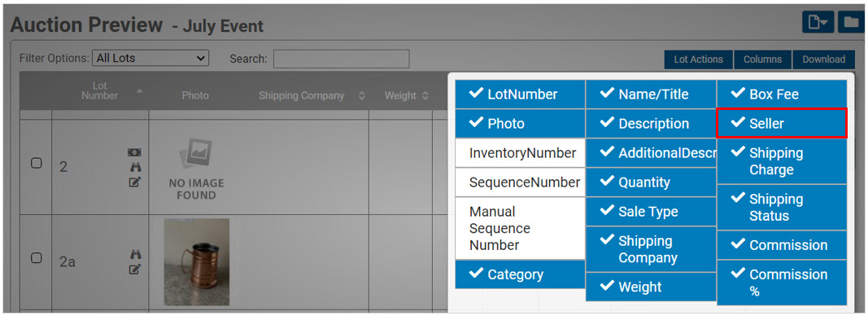Screen dimensions: 868x316
Task: Enable the SequenceNumber column
Action: pyautogui.click(x=520, y=182)
